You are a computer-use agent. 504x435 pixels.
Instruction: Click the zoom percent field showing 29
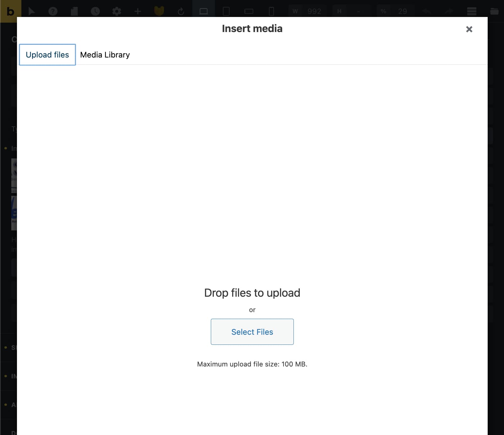click(402, 12)
